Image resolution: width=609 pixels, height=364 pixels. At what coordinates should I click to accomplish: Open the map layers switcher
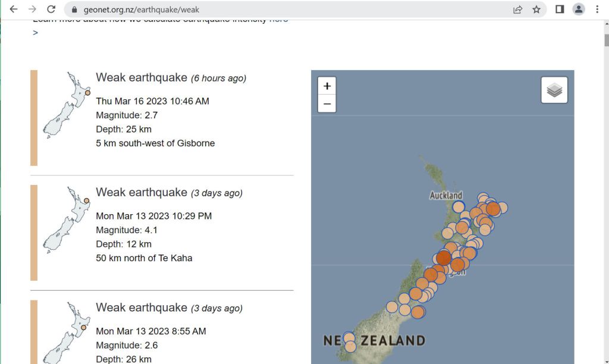click(x=554, y=90)
